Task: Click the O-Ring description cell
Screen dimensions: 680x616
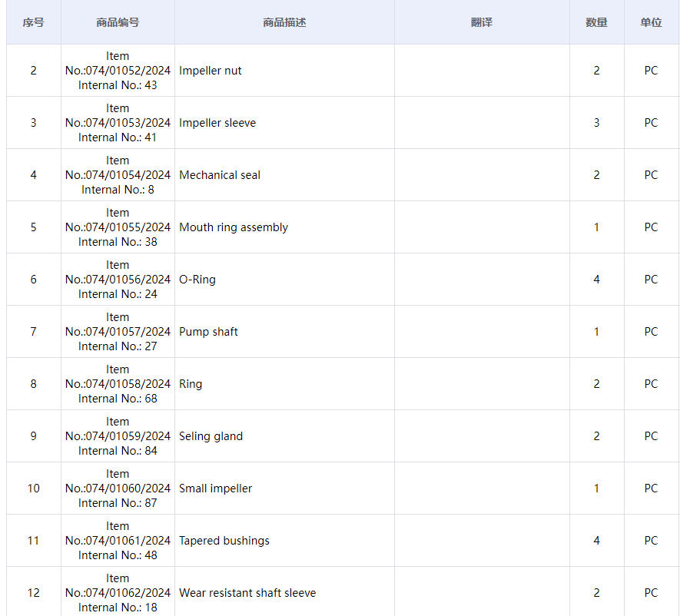Action: pos(197,280)
